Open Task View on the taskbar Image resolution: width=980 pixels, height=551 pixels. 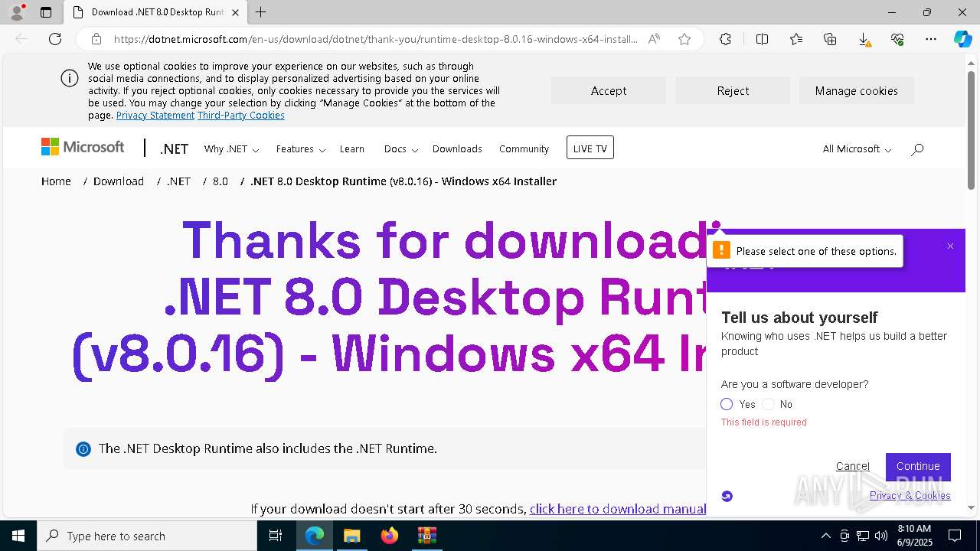click(x=276, y=536)
